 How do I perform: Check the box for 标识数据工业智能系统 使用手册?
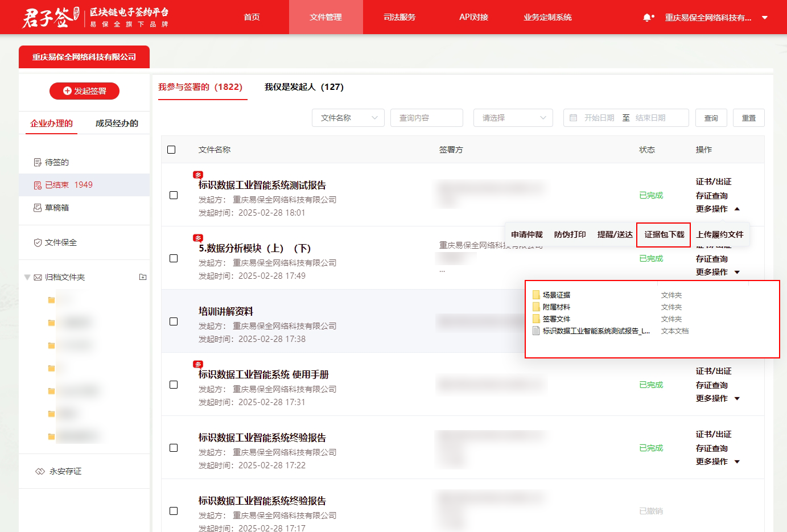click(174, 385)
